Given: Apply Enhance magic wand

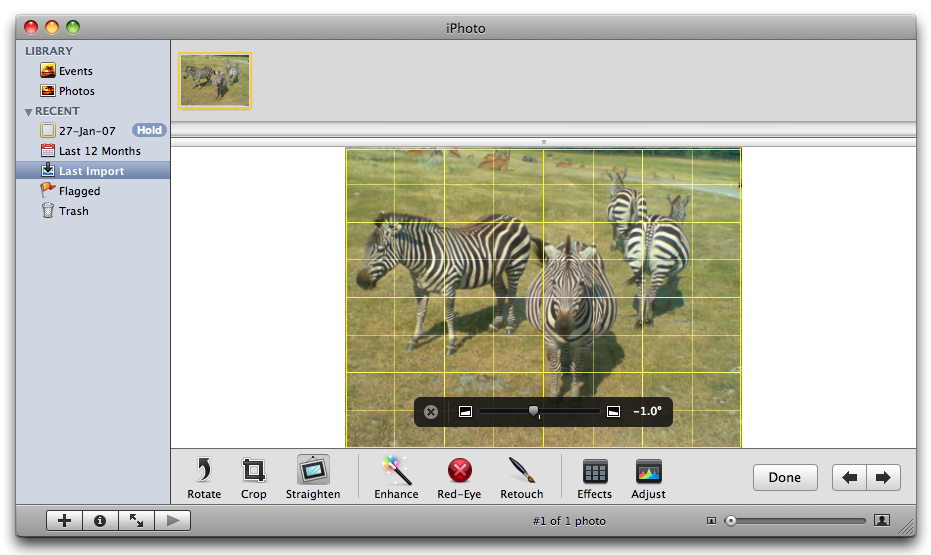Looking at the screenshot, I should (396, 471).
